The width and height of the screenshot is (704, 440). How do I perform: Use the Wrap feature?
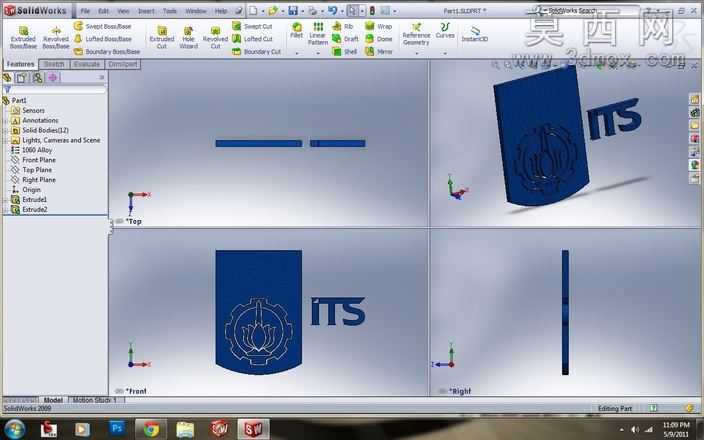378,26
